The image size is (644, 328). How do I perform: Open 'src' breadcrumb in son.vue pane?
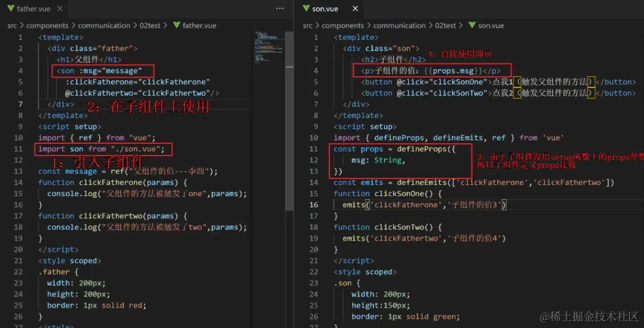pyautogui.click(x=308, y=25)
